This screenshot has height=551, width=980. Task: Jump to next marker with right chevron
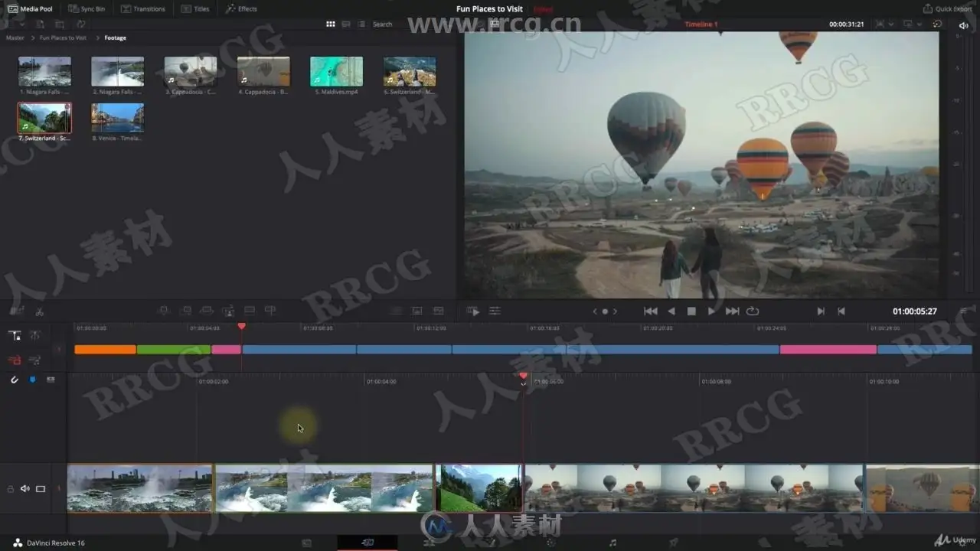click(615, 311)
